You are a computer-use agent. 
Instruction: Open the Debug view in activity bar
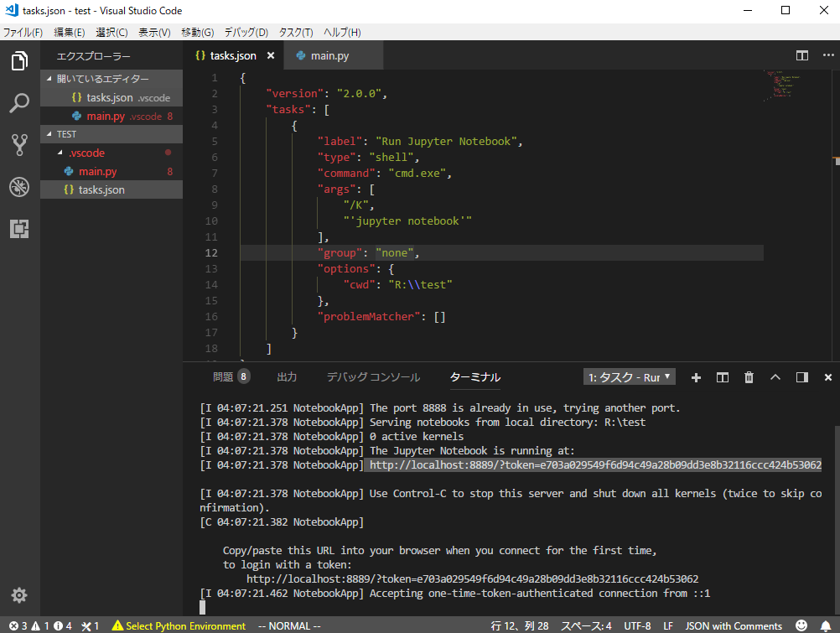click(x=19, y=187)
